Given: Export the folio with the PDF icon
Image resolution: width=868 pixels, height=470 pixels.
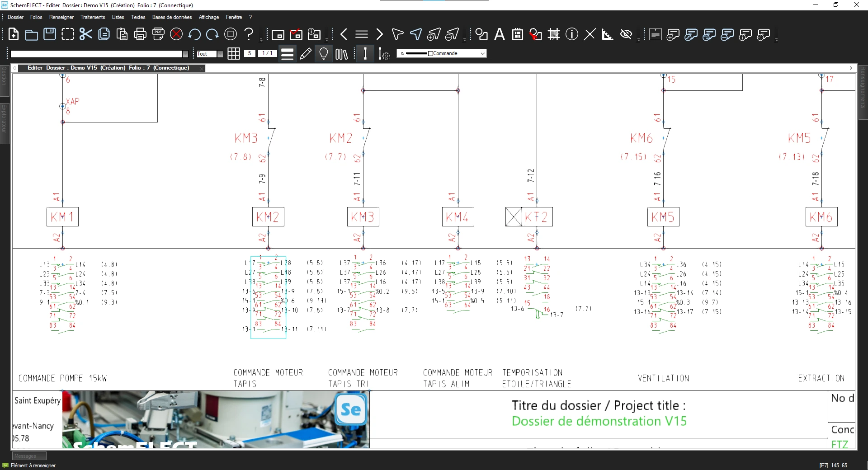Looking at the screenshot, I should pyautogui.click(x=158, y=34).
